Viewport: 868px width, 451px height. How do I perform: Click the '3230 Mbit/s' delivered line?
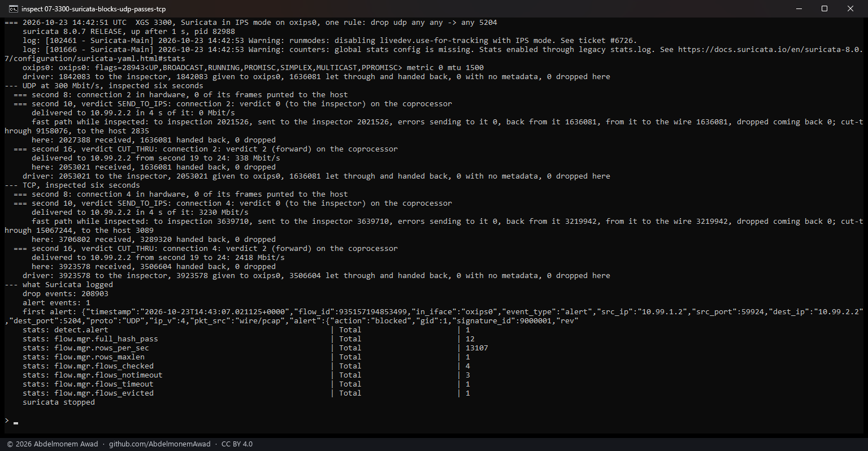click(140, 213)
